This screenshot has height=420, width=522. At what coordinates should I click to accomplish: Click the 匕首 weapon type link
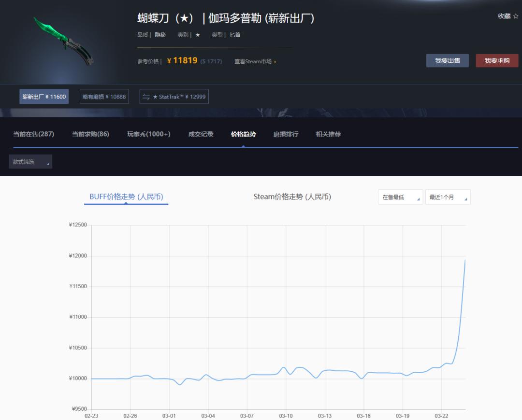[235, 35]
